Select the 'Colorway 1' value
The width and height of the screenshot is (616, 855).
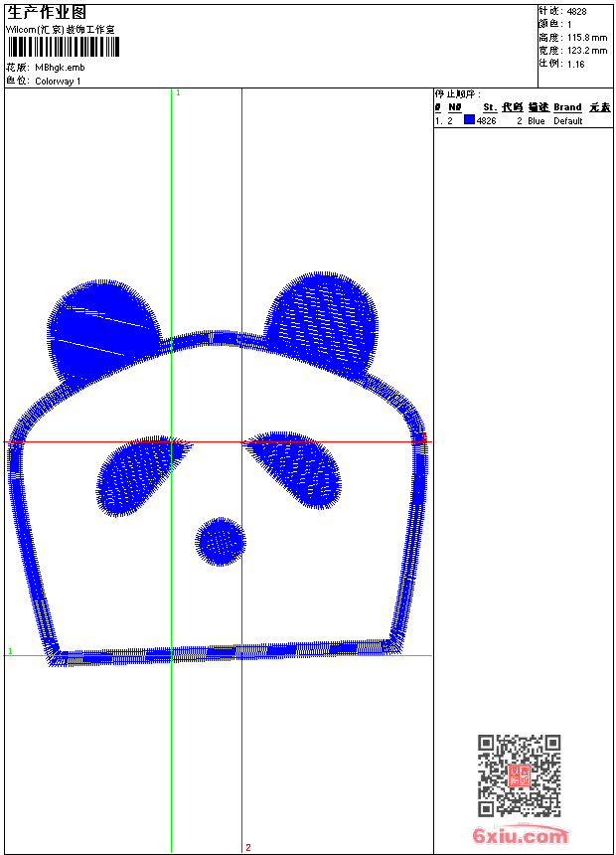(x=58, y=82)
